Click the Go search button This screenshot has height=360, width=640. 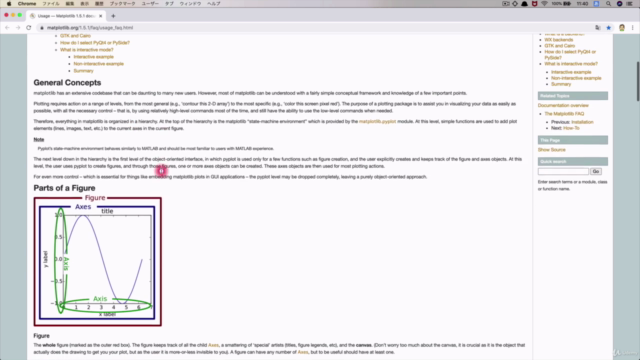596,171
